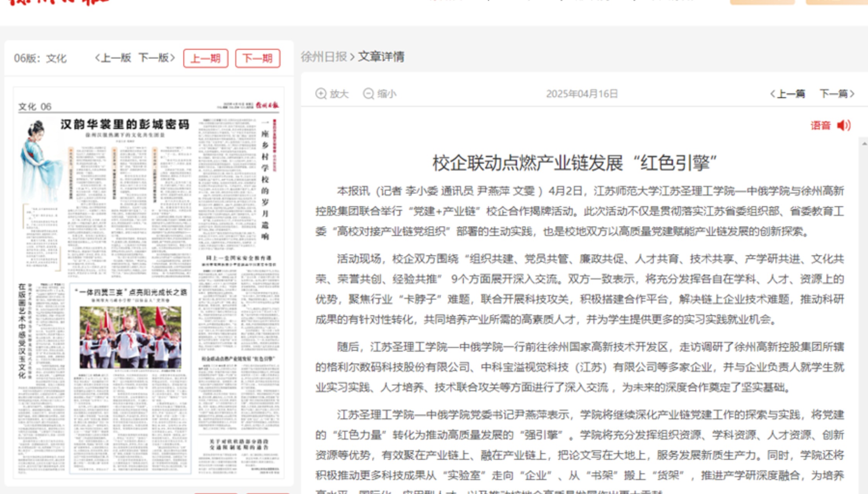The height and width of the screenshot is (494, 868).
Task: Click 在版画艺术中感受汉玉文化 vertical headline
Action: [22, 330]
